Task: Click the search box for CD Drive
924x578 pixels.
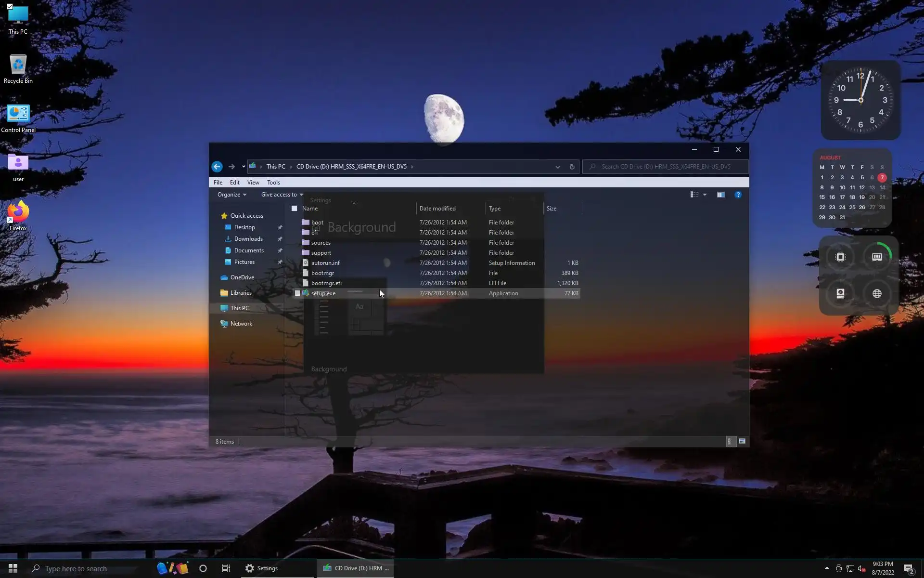Action: click(666, 167)
